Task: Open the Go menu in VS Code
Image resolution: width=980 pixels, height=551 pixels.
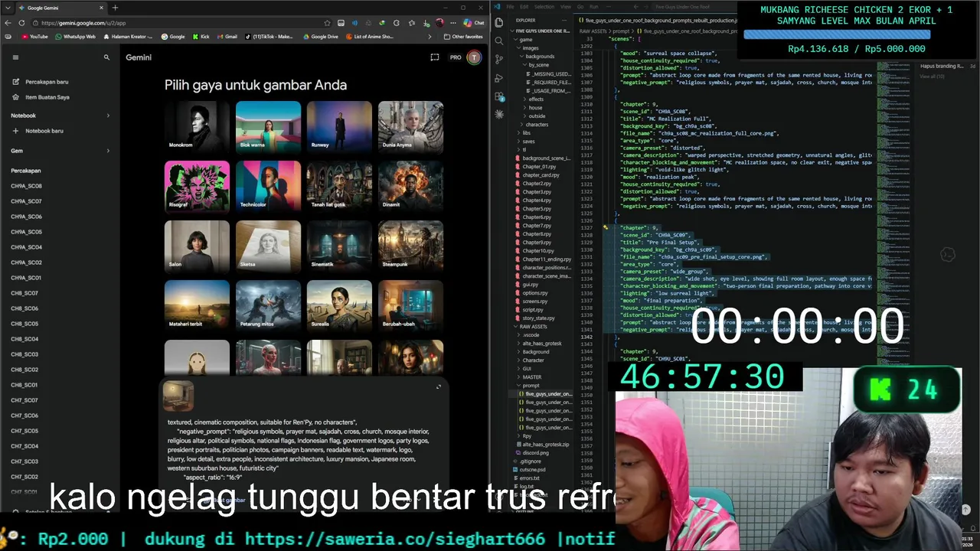Action: coord(580,7)
